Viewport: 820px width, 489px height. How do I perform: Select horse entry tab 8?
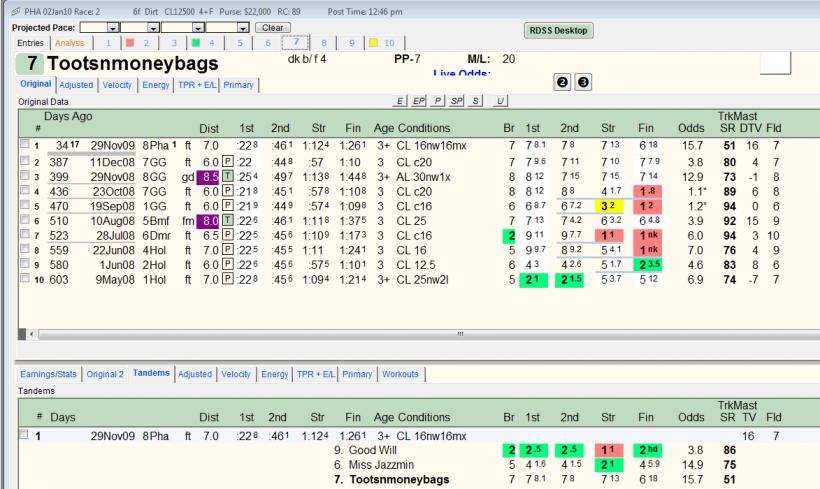point(324,43)
